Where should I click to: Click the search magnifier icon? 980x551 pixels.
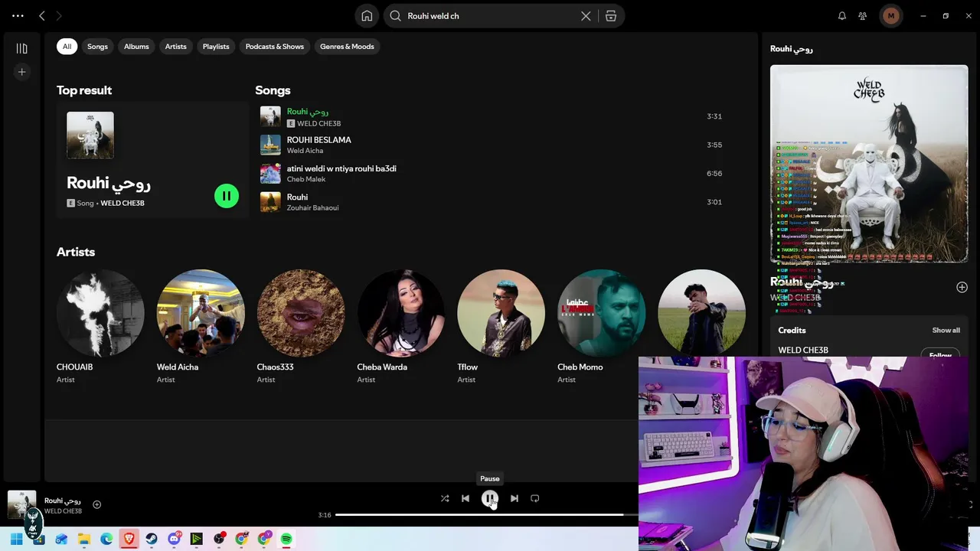396,16
